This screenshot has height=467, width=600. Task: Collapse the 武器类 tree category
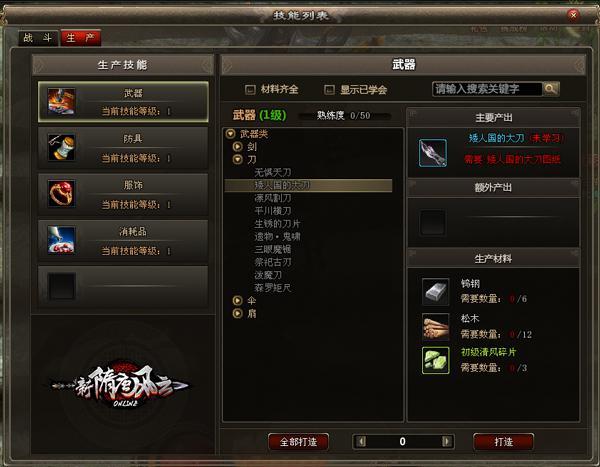point(230,134)
